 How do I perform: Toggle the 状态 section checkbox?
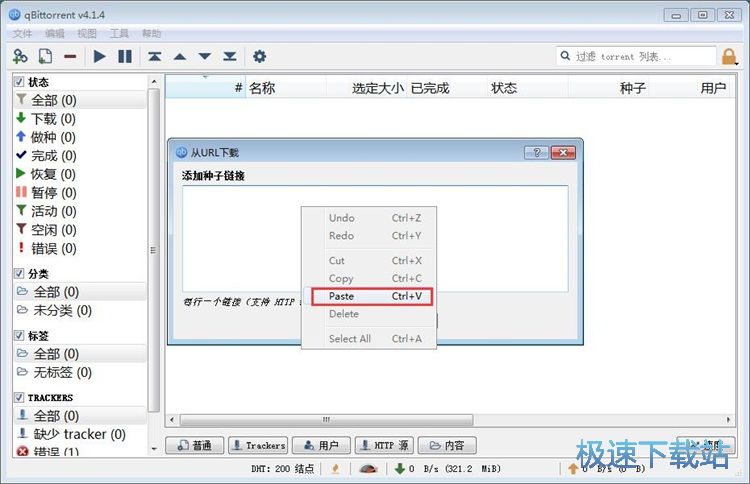(x=19, y=82)
